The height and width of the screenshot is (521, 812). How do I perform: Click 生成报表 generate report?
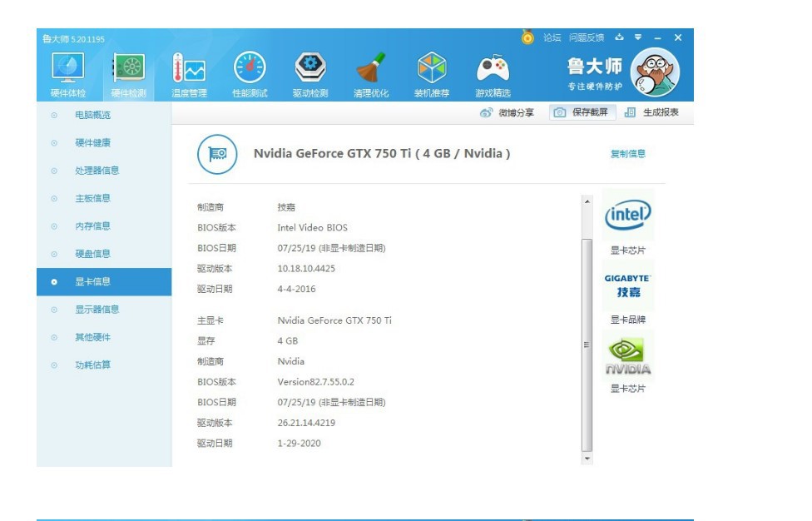[651, 112]
